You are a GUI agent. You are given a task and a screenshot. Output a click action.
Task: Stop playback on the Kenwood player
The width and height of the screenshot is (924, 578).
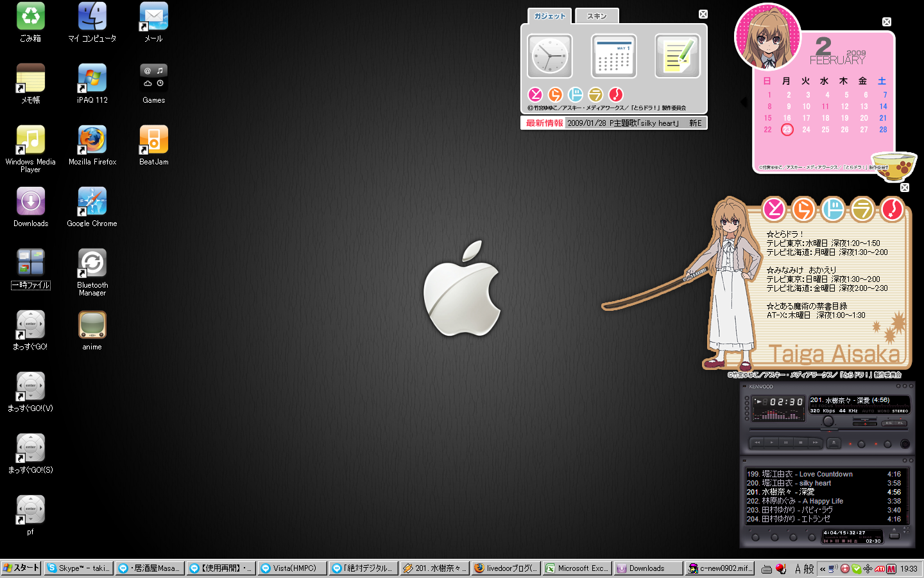(x=800, y=442)
